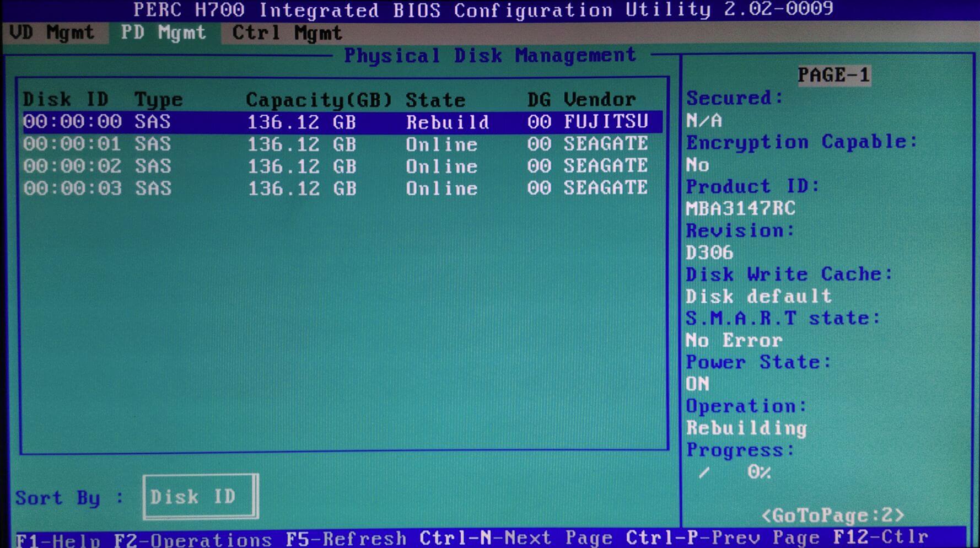
Task: Open the PD Mgmt tab
Action: 163,33
